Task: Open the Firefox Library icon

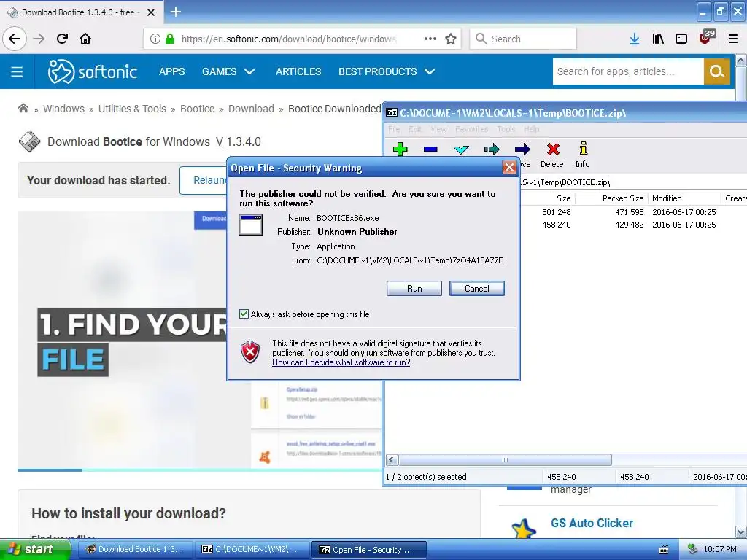Action: (658, 39)
